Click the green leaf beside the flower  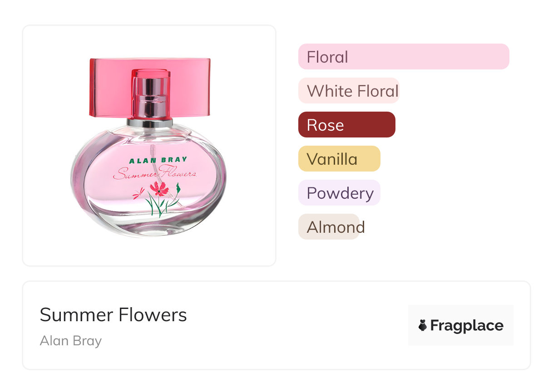[178, 187]
